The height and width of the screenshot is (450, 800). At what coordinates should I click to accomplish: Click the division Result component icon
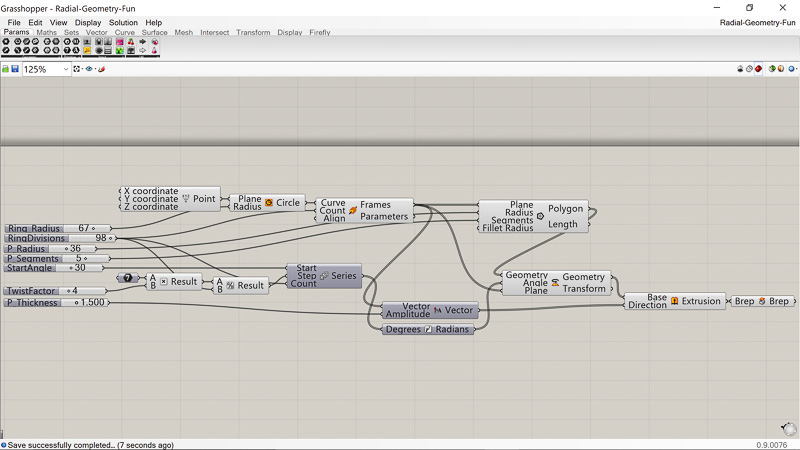[x=230, y=286]
